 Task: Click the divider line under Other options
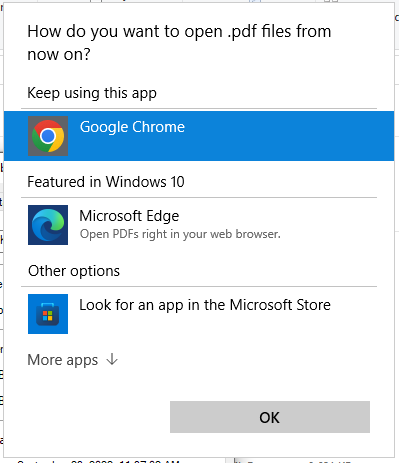click(x=199, y=286)
